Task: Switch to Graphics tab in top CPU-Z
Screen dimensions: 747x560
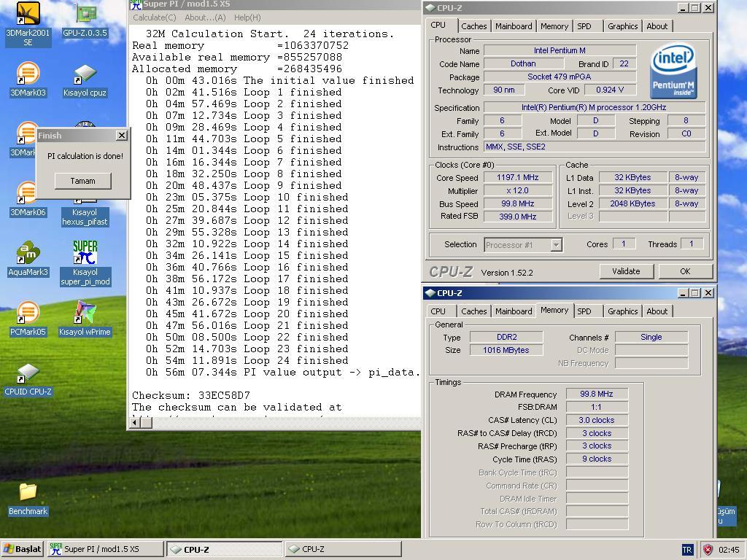Action: (622, 26)
